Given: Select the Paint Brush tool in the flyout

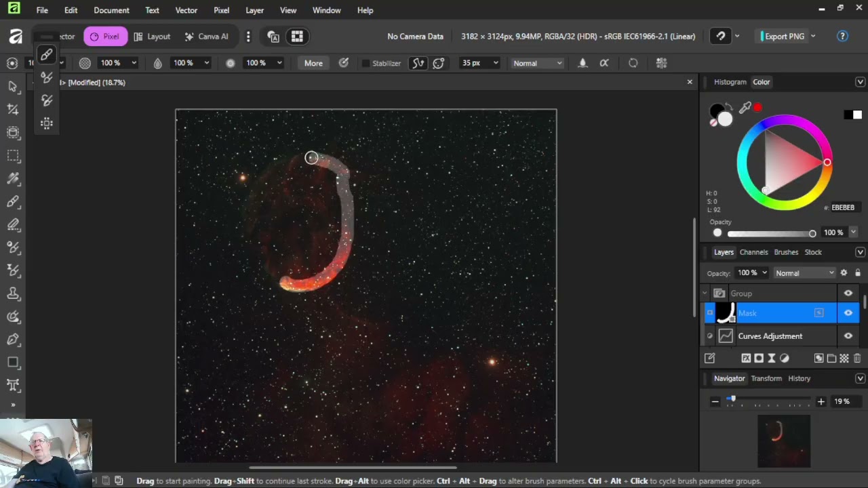Looking at the screenshot, I should 46,55.
